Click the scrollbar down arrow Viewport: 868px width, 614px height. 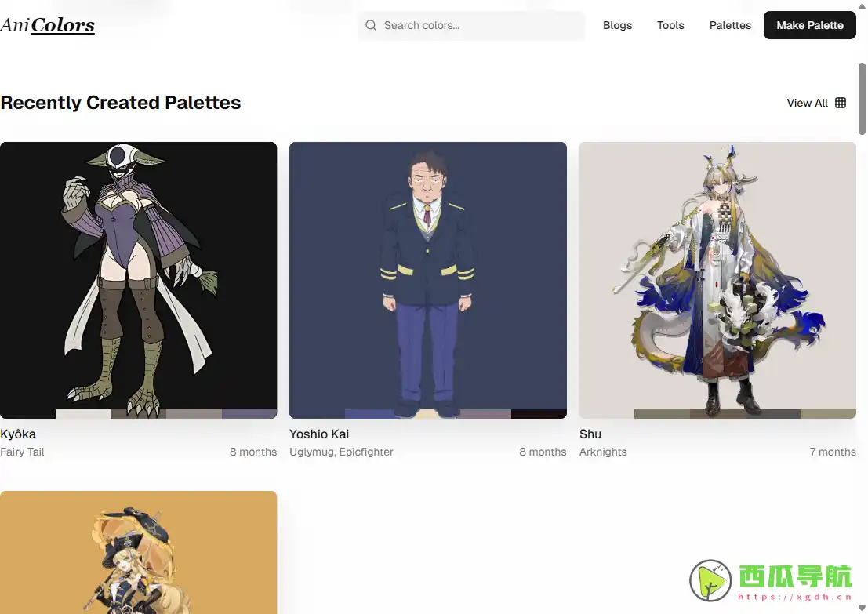[x=862, y=608]
